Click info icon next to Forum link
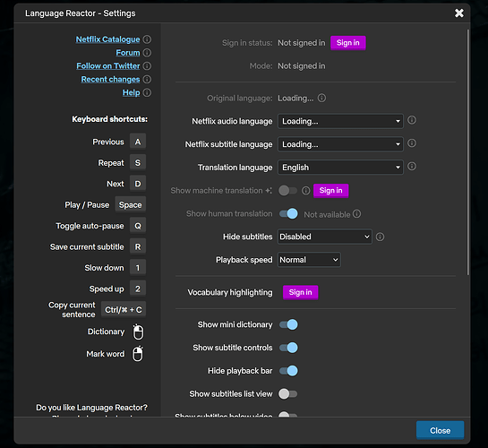 (x=147, y=53)
